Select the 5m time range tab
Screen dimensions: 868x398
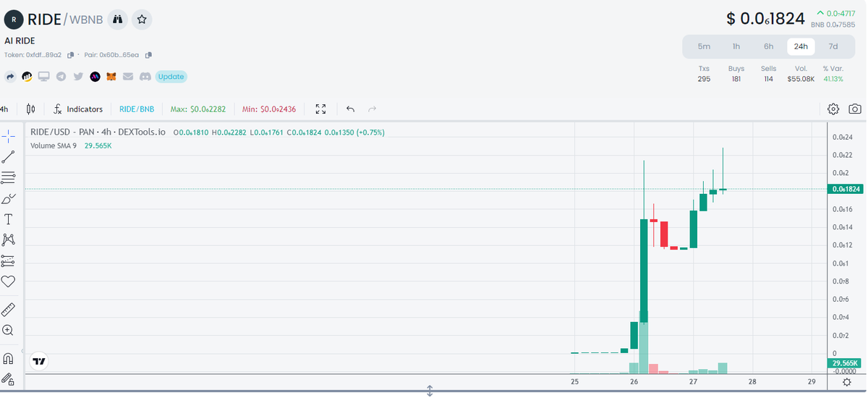tap(704, 46)
